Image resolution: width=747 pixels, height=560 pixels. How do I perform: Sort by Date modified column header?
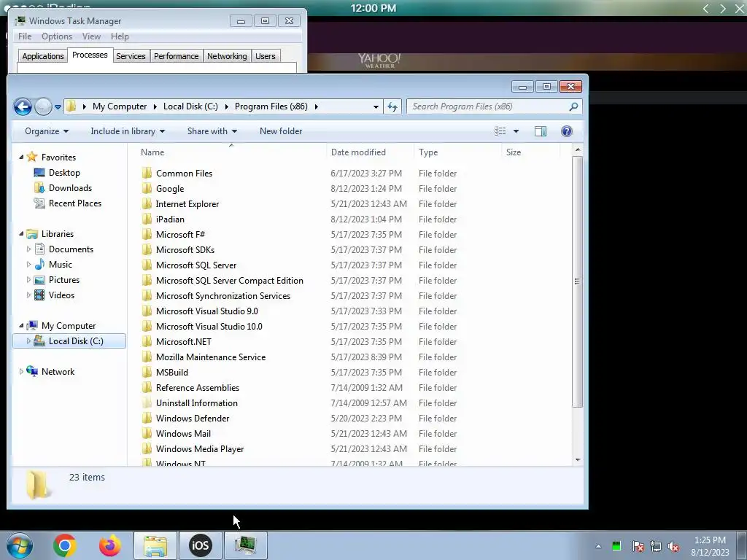(x=358, y=152)
